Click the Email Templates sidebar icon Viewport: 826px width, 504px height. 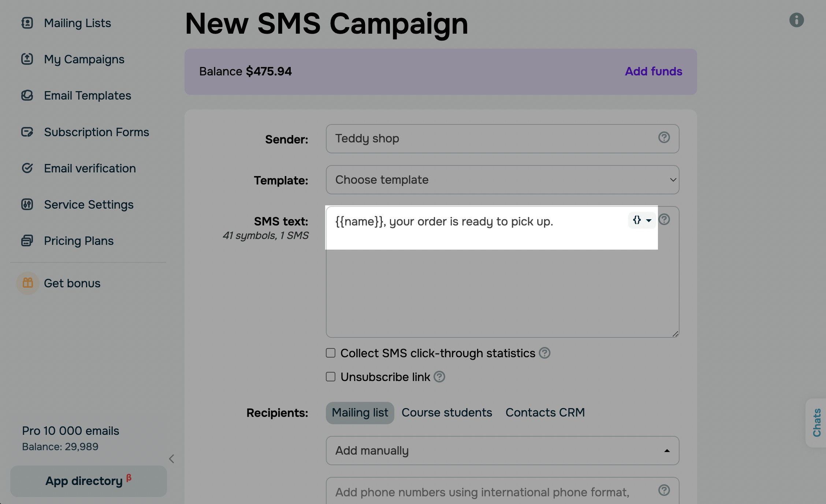pos(27,95)
